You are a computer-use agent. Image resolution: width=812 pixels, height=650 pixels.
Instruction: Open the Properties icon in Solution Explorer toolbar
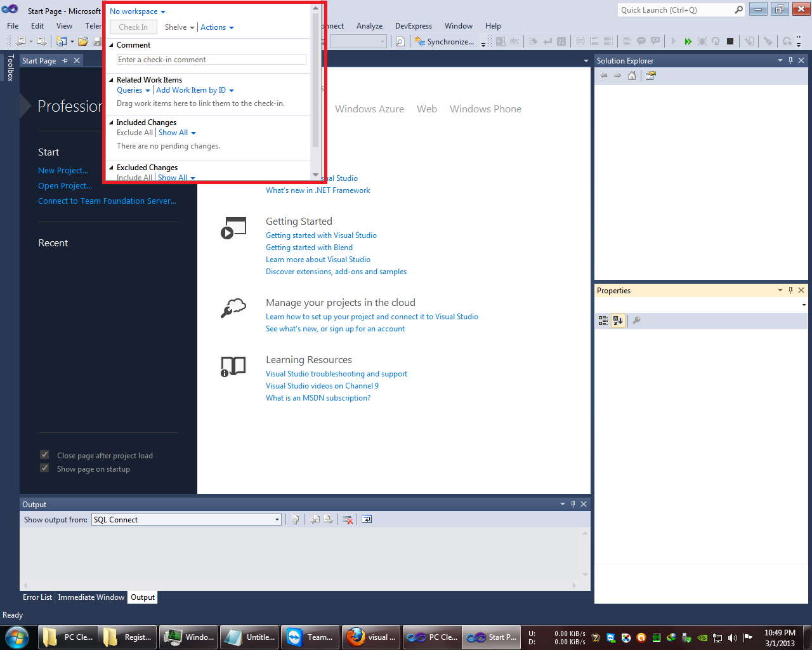[x=651, y=76]
